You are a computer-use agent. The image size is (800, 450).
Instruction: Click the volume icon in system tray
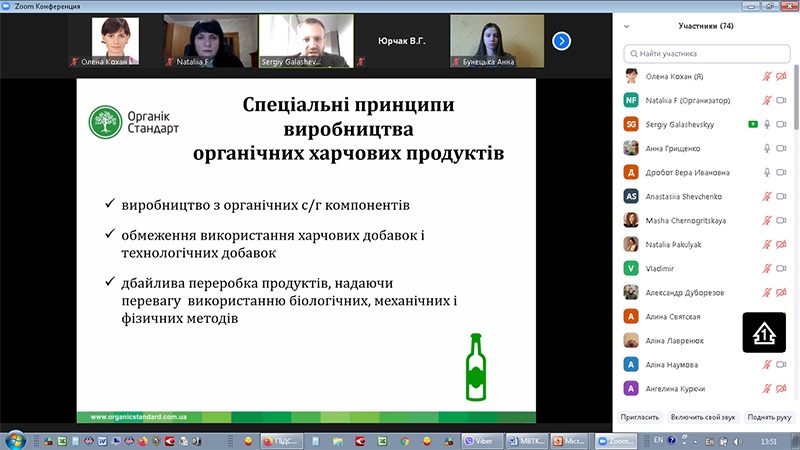tap(737, 441)
